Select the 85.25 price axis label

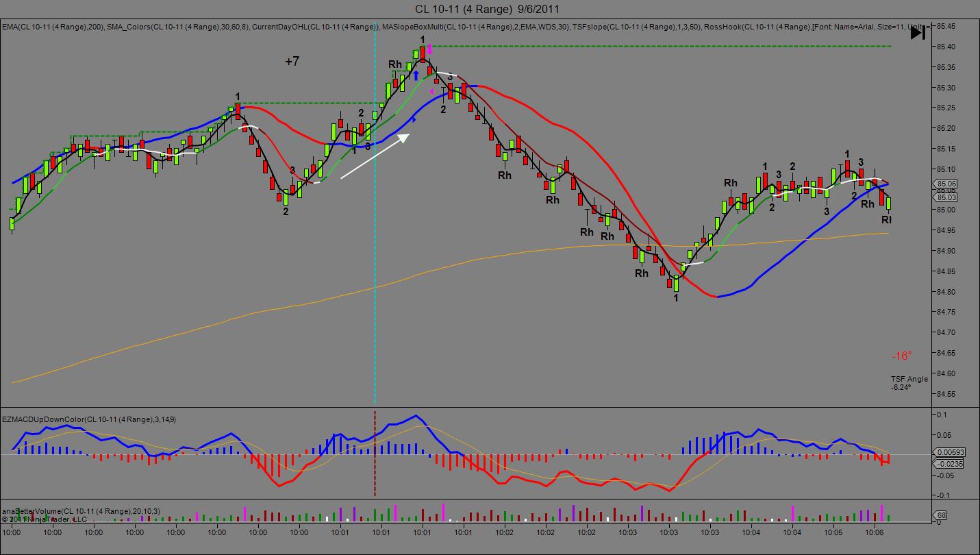(x=948, y=108)
